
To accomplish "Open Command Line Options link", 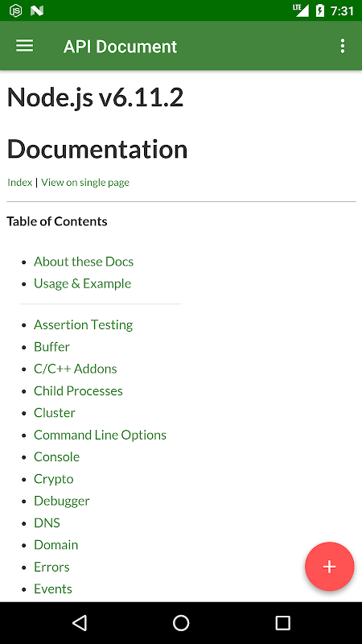I will click(100, 435).
